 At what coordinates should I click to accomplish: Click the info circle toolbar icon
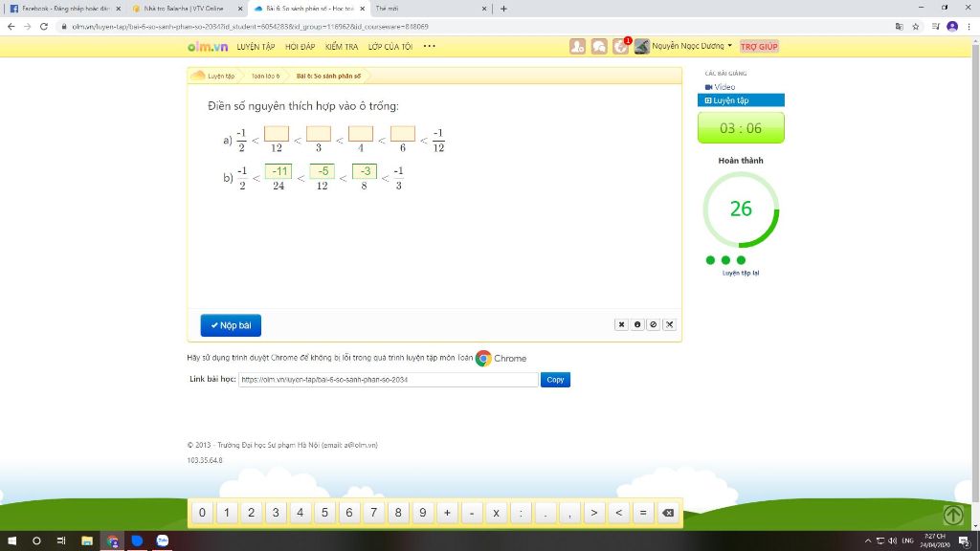637,325
